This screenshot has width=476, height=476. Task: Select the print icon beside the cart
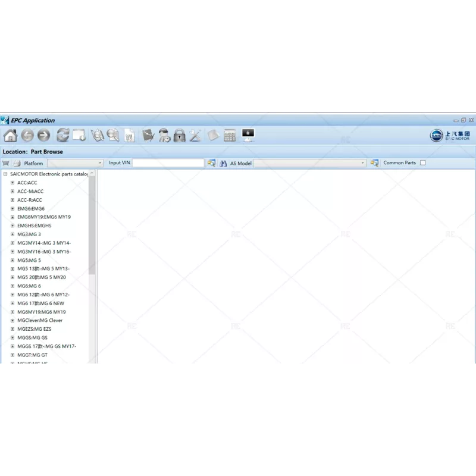pos(18,162)
